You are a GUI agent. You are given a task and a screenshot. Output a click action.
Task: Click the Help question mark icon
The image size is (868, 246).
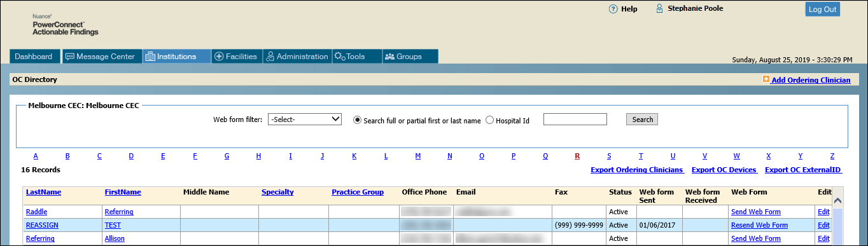click(613, 9)
